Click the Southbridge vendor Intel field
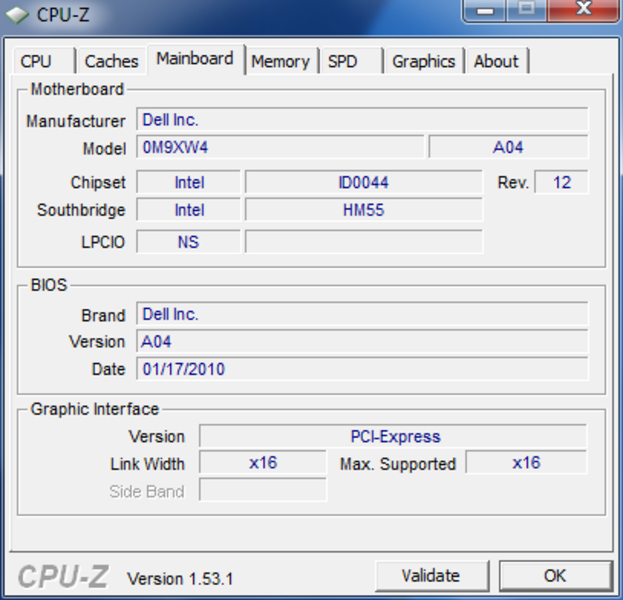The height and width of the screenshot is (600, 623). tap(189, 210)
